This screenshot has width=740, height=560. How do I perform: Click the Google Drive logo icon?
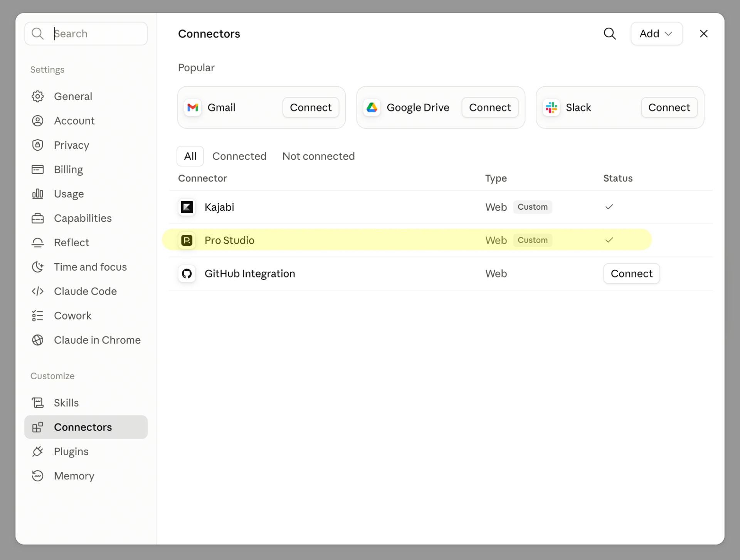372,108
